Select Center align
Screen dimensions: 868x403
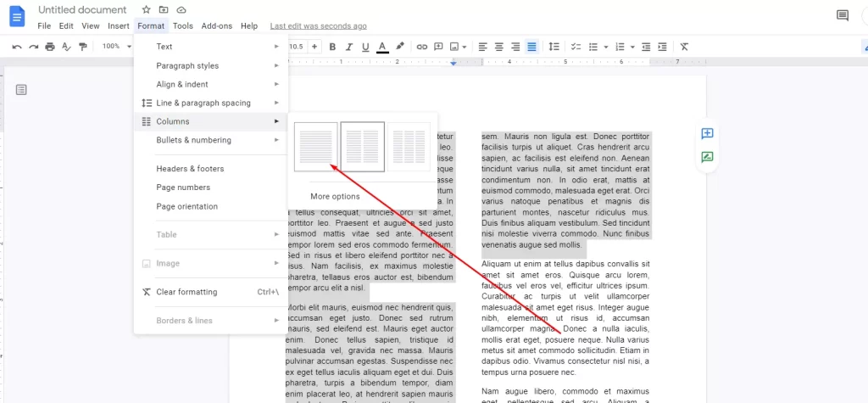[499, 47]
